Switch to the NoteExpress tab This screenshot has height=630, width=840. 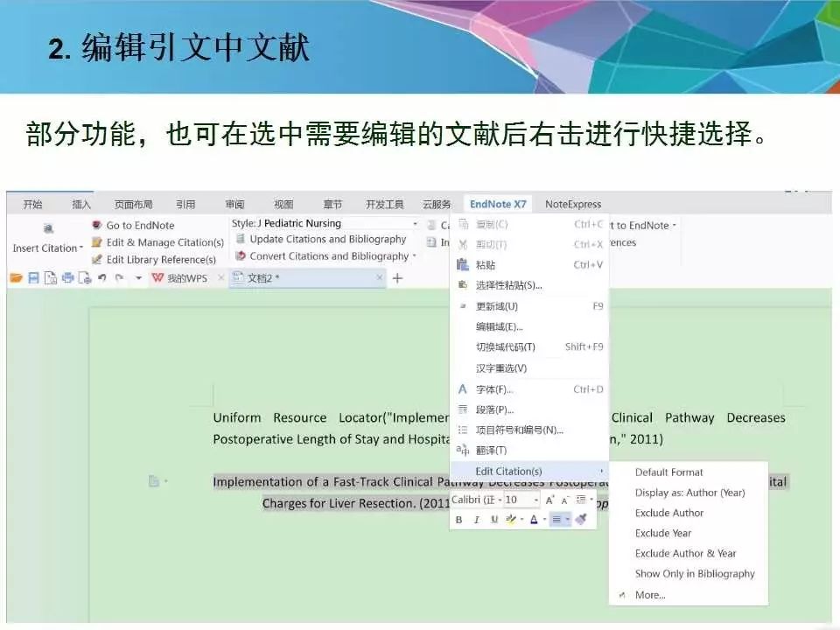(x=572, y=204)
